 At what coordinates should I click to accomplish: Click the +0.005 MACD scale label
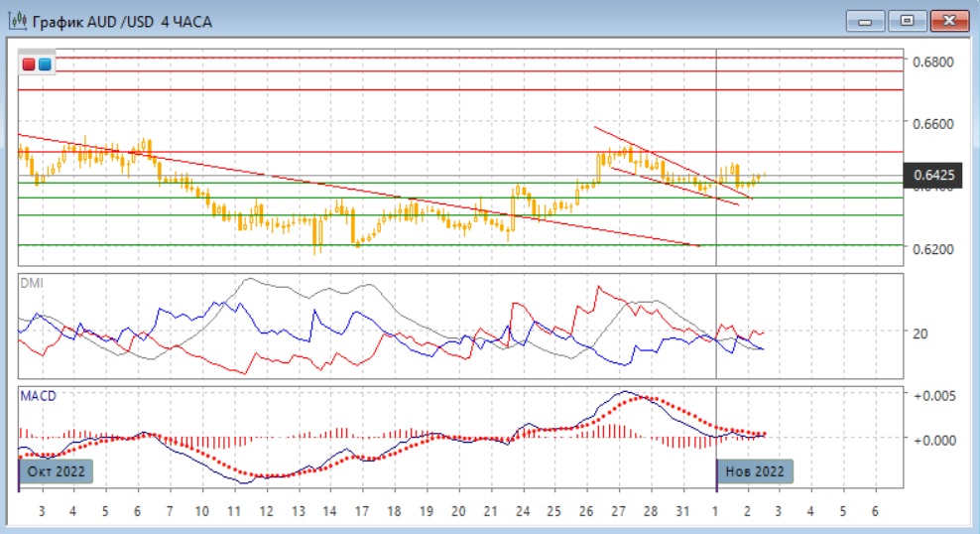click(932, 395)
